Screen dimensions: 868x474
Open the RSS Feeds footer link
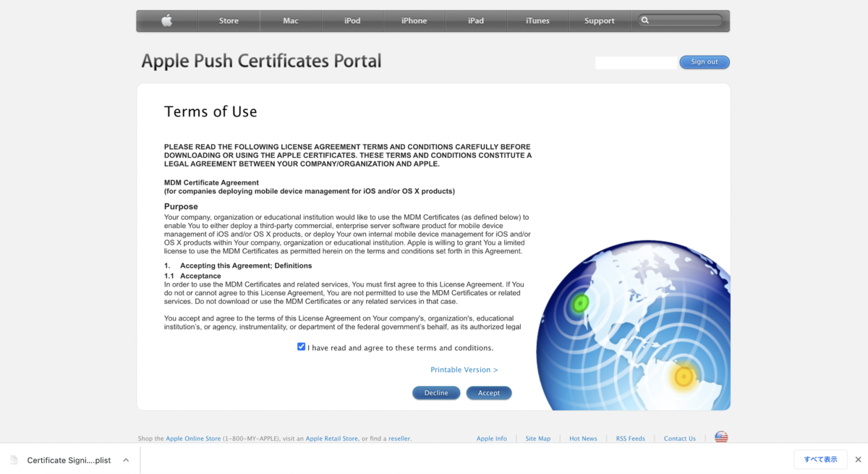[x=631, y=439]
